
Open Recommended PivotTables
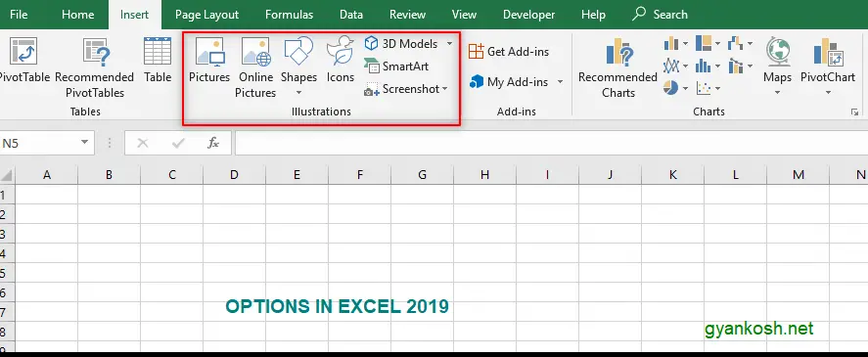coord(95,67)
